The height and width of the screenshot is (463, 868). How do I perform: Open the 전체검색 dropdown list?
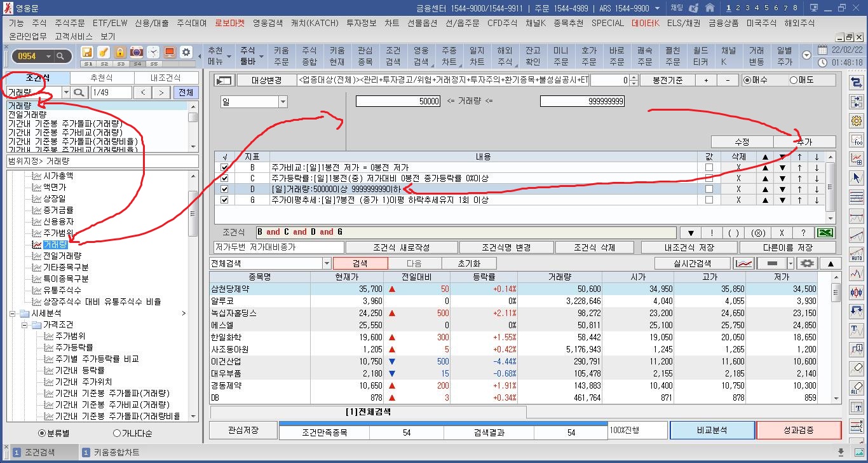tap(327, 263)
